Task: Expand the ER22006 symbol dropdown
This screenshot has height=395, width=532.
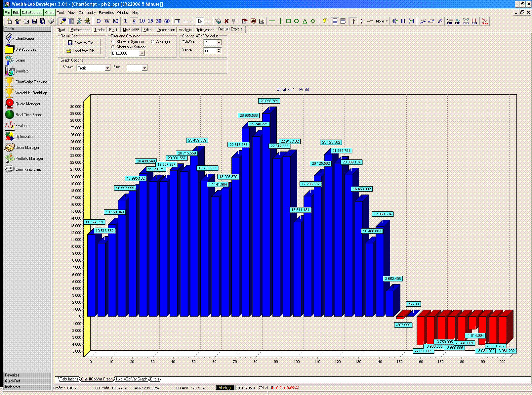Action: pyautogui.click(x=142, y=53)
